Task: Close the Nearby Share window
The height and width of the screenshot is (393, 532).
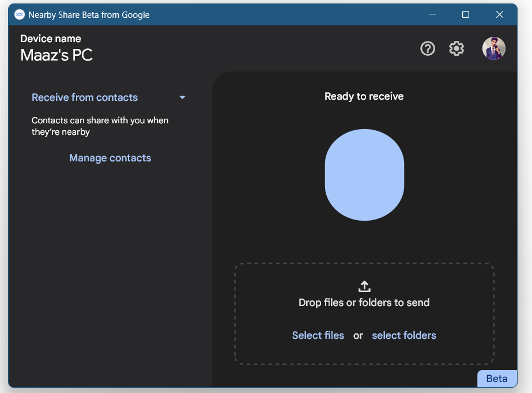Action: click(500, 14)
